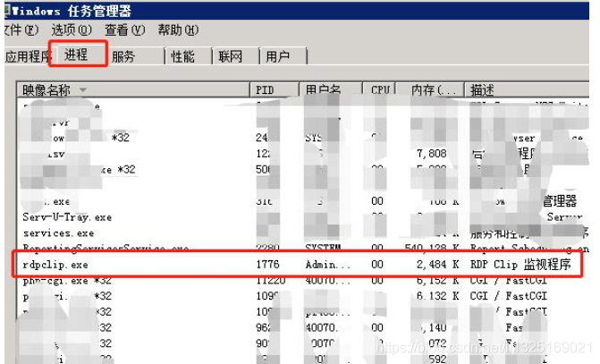Open the 查看(V) menu
Screen dimensions: 600x364
tap(125, 30)
